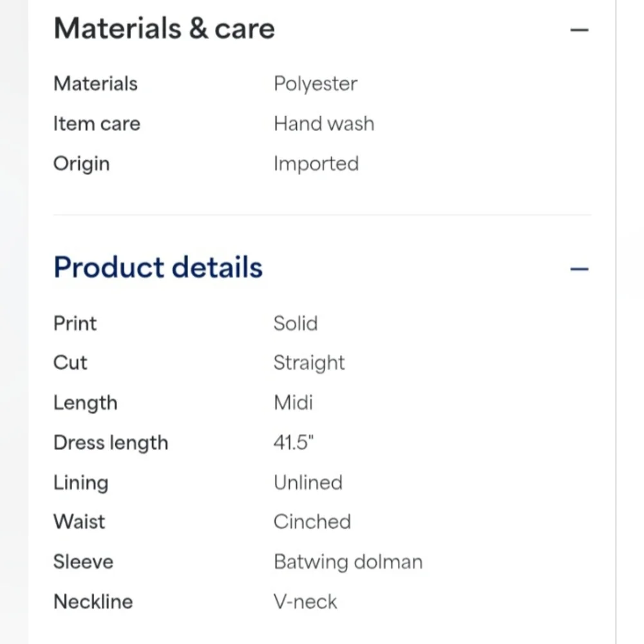
Task: Collapse the Materials & care section
Action: [579, 30]
